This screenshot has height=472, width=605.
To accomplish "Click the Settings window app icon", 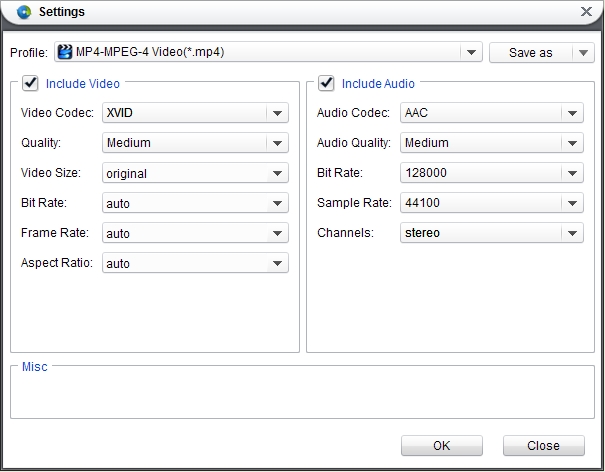I will 24,12.
